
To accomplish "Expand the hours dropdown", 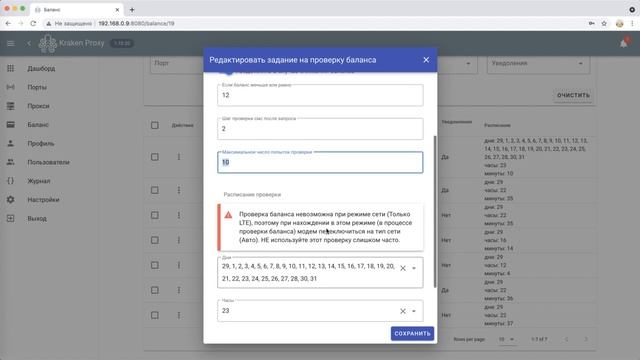I will 414,311.
